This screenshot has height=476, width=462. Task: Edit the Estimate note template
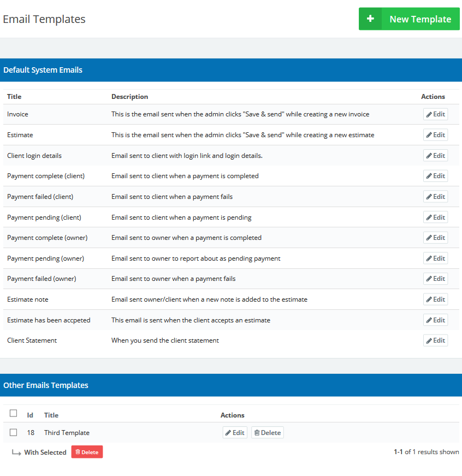(x=435, y=299)
